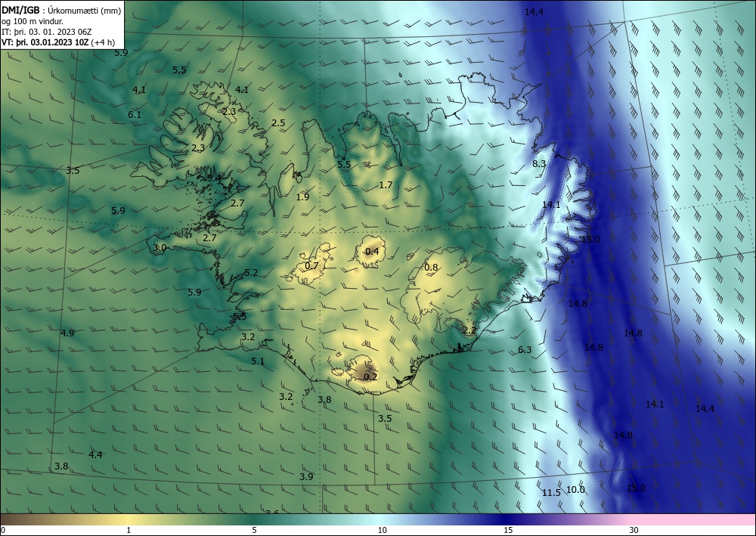This screenshot has height=536, width=756.
Task: Click the 5.2 precipitation value
Action: point(251,273)
